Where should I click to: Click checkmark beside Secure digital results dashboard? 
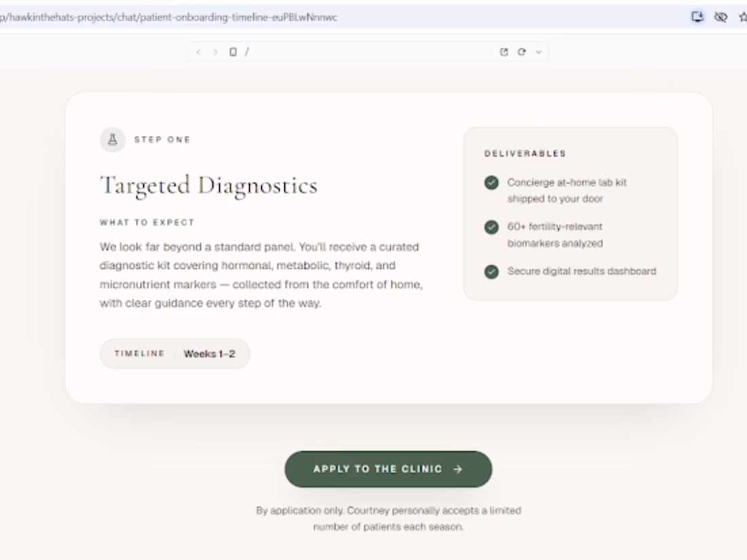(491, 272)
